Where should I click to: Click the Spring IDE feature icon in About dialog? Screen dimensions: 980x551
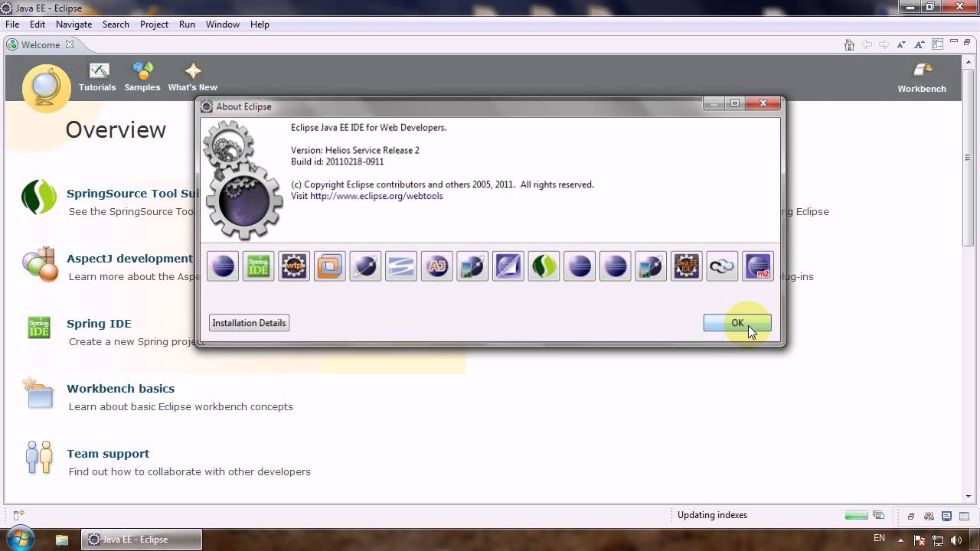pos(258,266)
